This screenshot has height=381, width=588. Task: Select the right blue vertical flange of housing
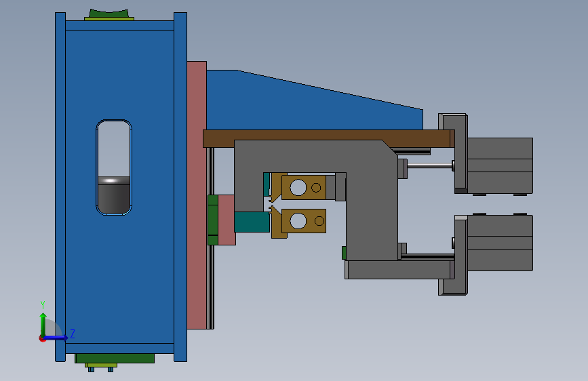180,186
